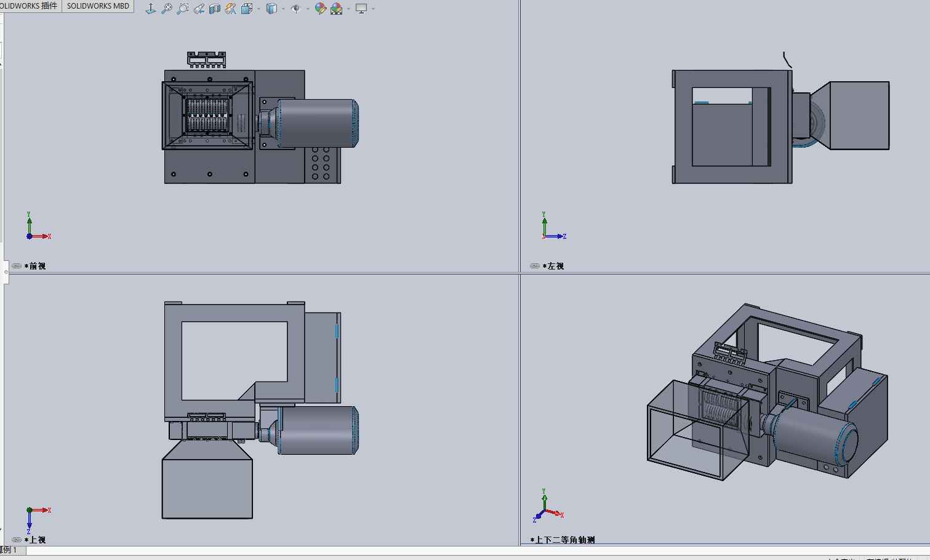Screen dimensions: 930x560
Task: Open the View Settings monitor dropdown arrow
Action: click(373, 9)
